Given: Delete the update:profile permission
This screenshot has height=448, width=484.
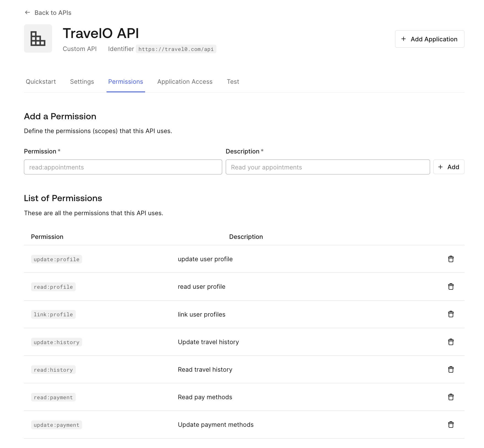Looking at the screenshot, I should (451, 259).
